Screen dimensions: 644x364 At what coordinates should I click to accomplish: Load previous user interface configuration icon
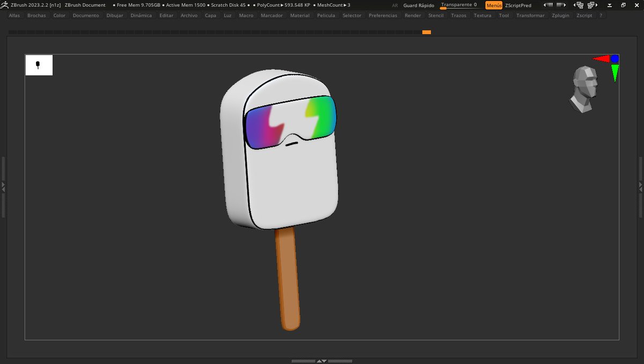[579, 5]
